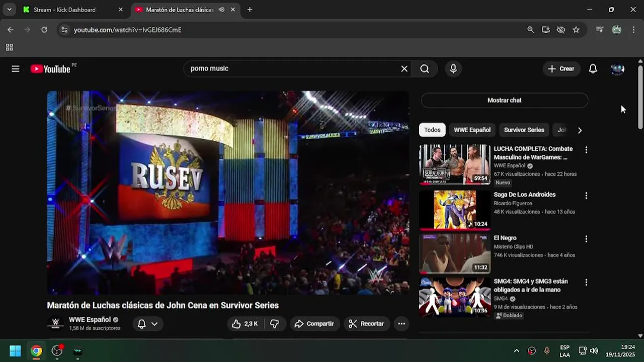This screenshot has width=644, height=362.
Task: Open Saga De Los Androides title
Action: 524,195
